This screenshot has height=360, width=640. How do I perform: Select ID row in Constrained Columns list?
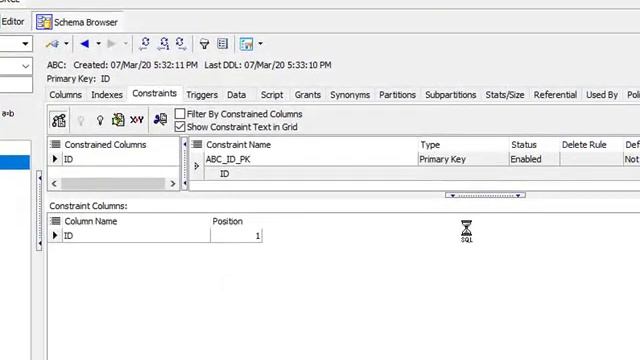(x=120, y=159)
